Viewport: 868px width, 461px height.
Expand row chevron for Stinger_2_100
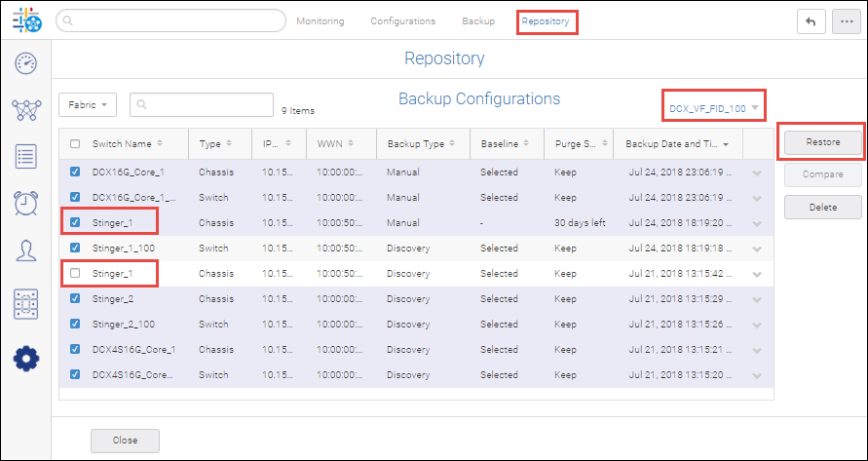click(757, 326)
